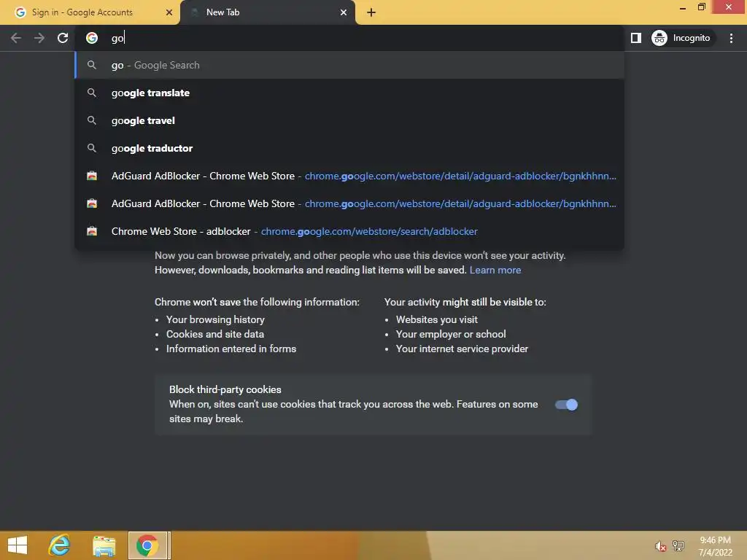This screenshot has height=560, width=747.
Task: Open Windows Start button
Action: pyautogui.click(x=18, y=545)
